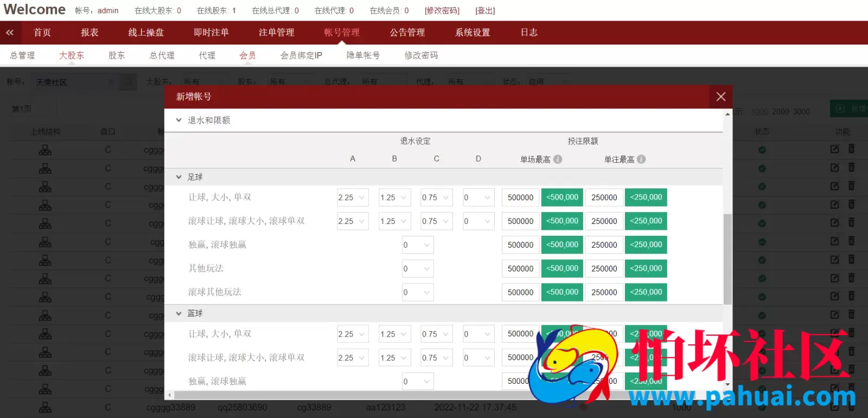Click <500,000 button in 足球 让球 row

click(x=562, y=197)
